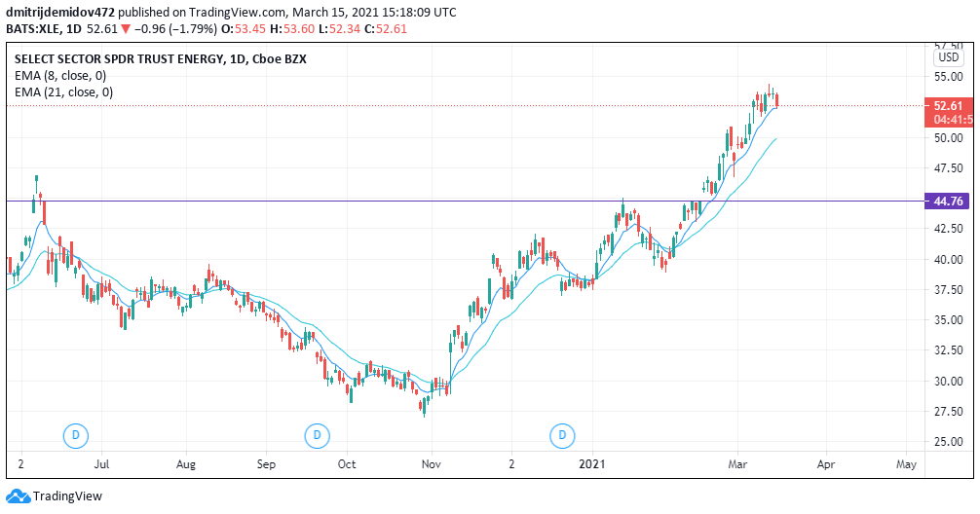
Task: Click the dividend marker near late September
Action: click(317, 435)
